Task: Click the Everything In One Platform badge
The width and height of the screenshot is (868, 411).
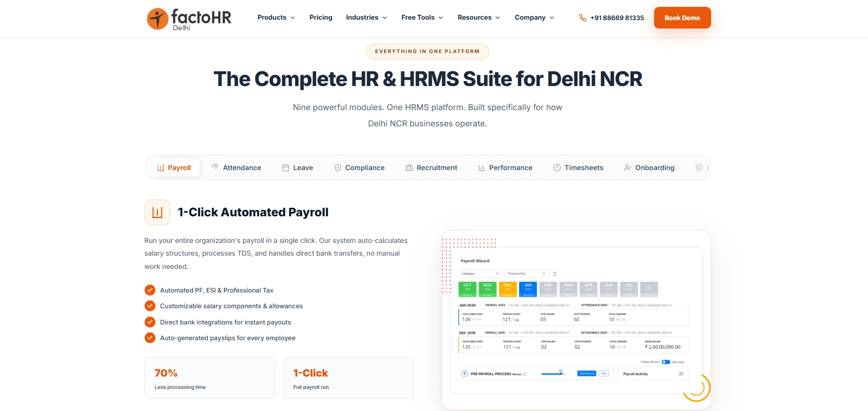Action: tap(427, 52)
